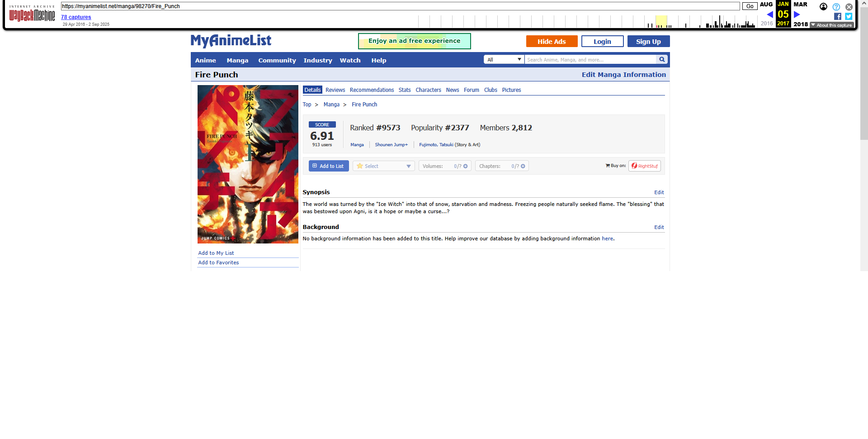Switch to the Clubs tab
The width and height of the screenshot is (868, 439).
(x=491, y=90)
